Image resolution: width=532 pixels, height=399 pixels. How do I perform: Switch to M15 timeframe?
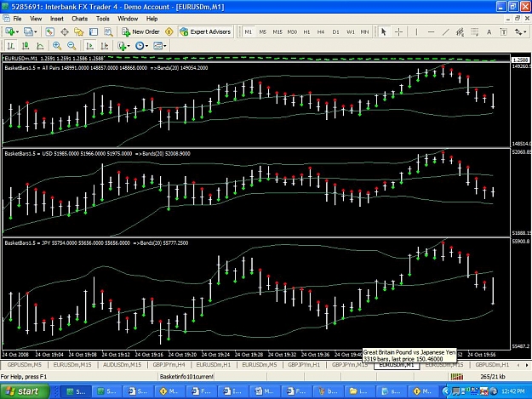[x=277, y=31]
